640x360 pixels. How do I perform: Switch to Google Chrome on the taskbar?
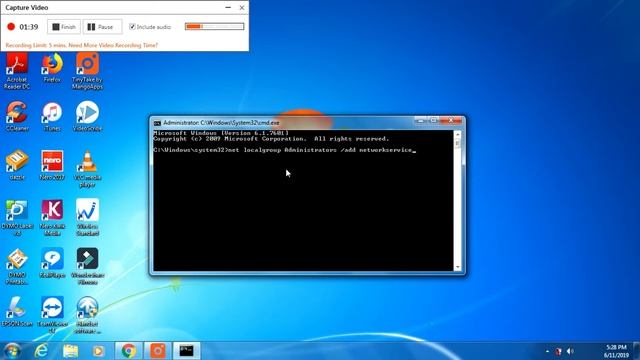[129, 351]
